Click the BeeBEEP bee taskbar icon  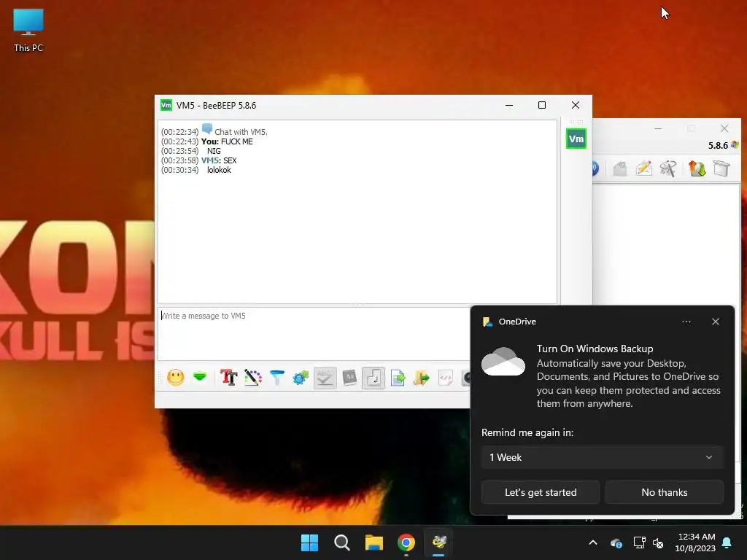click(438, 542)
